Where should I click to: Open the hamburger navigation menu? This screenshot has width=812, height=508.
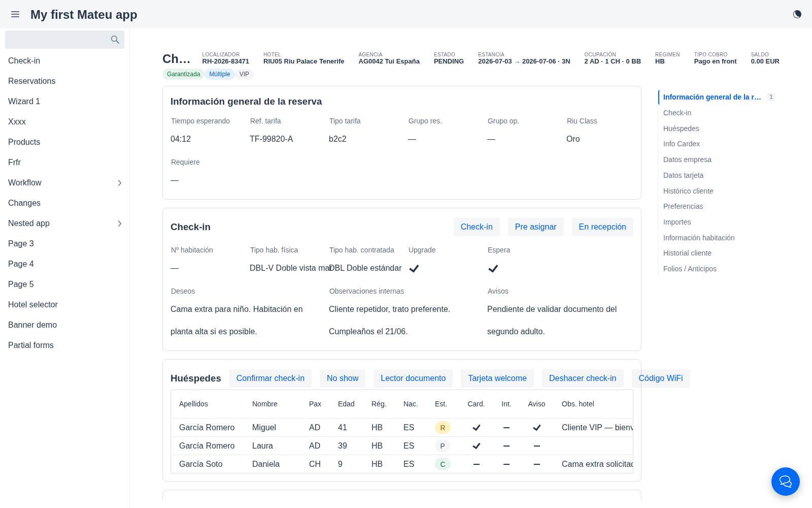[15, 14]
